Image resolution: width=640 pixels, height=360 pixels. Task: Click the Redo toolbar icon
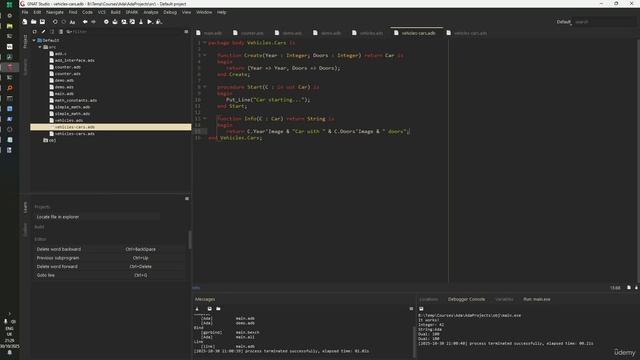(64, 22)
